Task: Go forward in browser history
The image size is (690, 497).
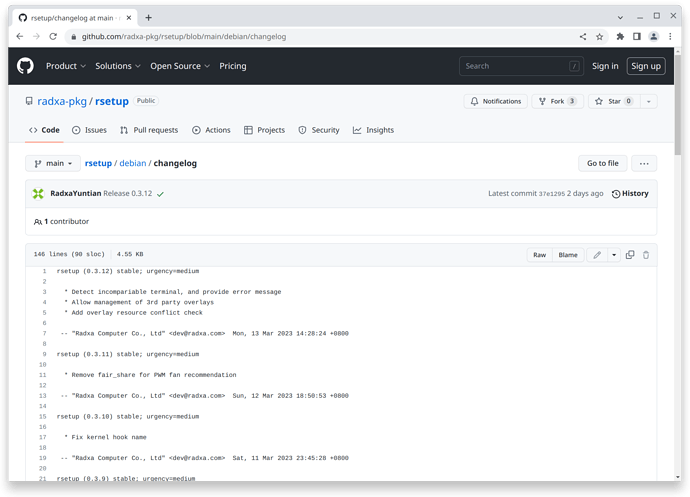Action: click(36, 37)
